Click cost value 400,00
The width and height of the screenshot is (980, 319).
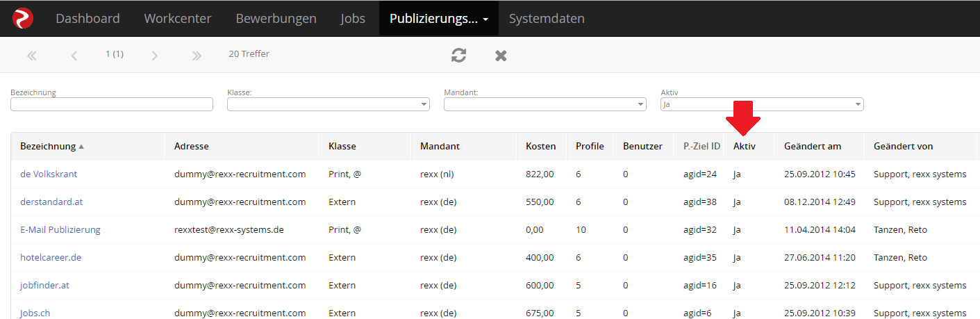coord(540,257)
